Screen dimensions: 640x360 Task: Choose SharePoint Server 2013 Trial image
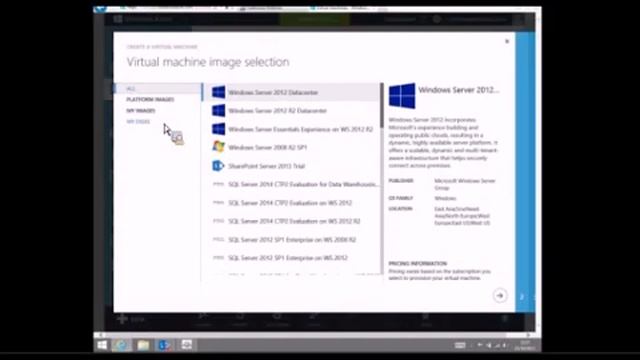point(291,166)
